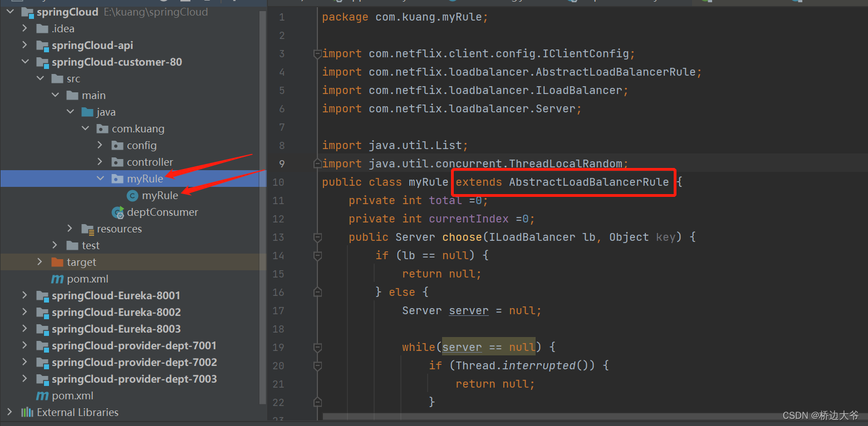Screen dimensions: 868x426
Task: Click the test folder icon
Action: 72,245
